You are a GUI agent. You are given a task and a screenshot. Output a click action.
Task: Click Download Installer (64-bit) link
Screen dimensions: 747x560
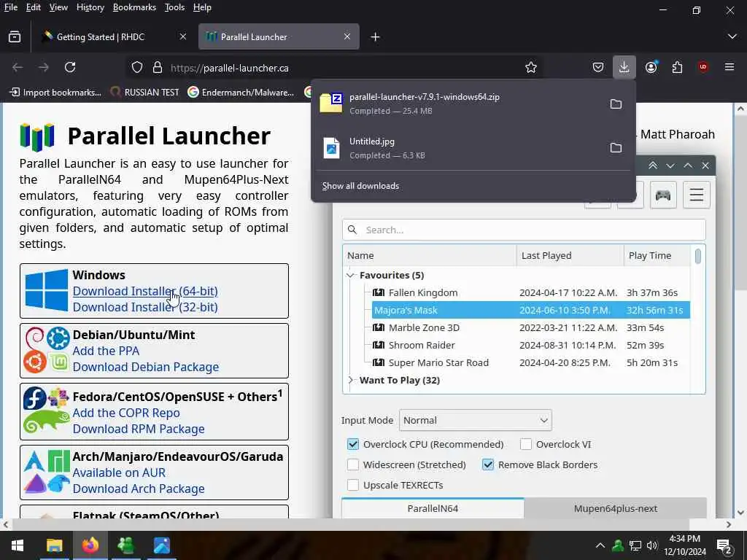[x=145, y=291]
